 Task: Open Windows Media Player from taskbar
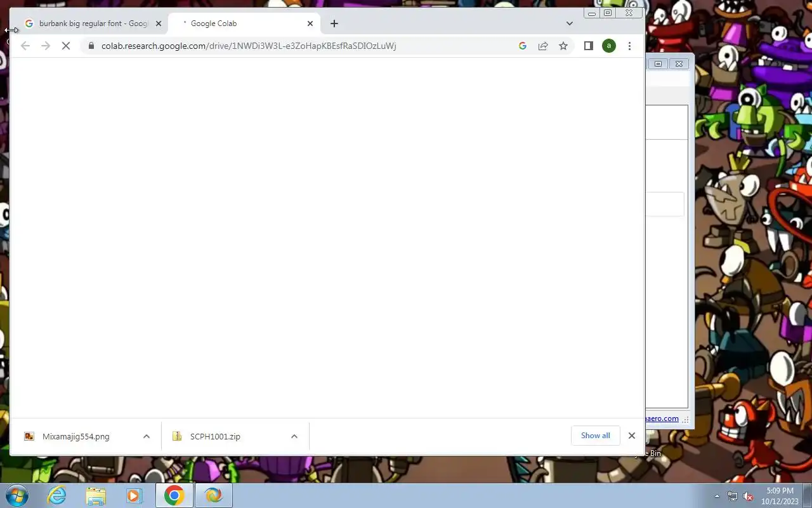pyautogui.click(x=134, y=495)
